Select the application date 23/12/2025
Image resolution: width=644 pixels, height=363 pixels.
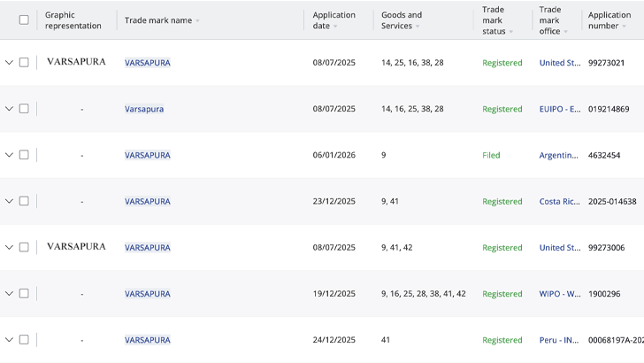333,201
